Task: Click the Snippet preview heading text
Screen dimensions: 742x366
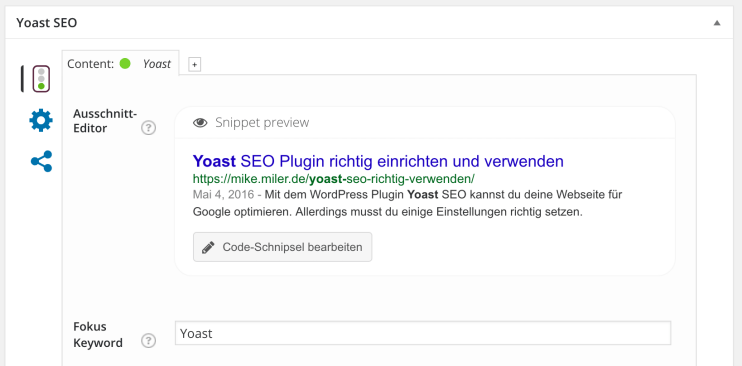Action: click(x=262, y=123)
